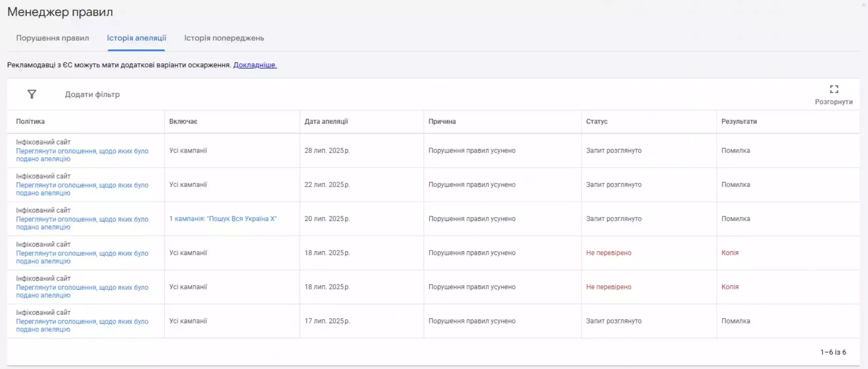Open campaign link "Пошук Вся Україна Х"
The height and width of the screenshot is (369, 868).
point(223,219)
